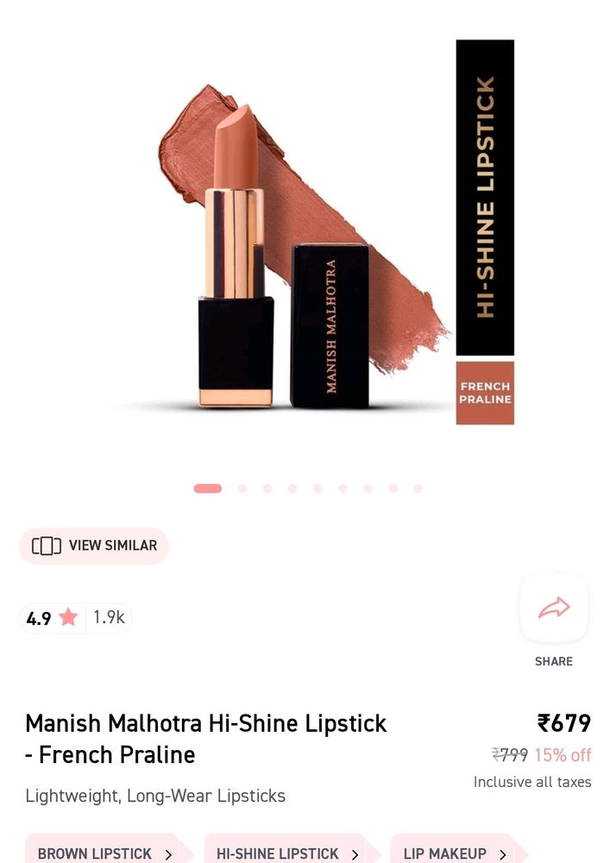Open the HI-SHINE LIPSTICK category tag
The image size is (616, 863).
[x=286, y=851]
